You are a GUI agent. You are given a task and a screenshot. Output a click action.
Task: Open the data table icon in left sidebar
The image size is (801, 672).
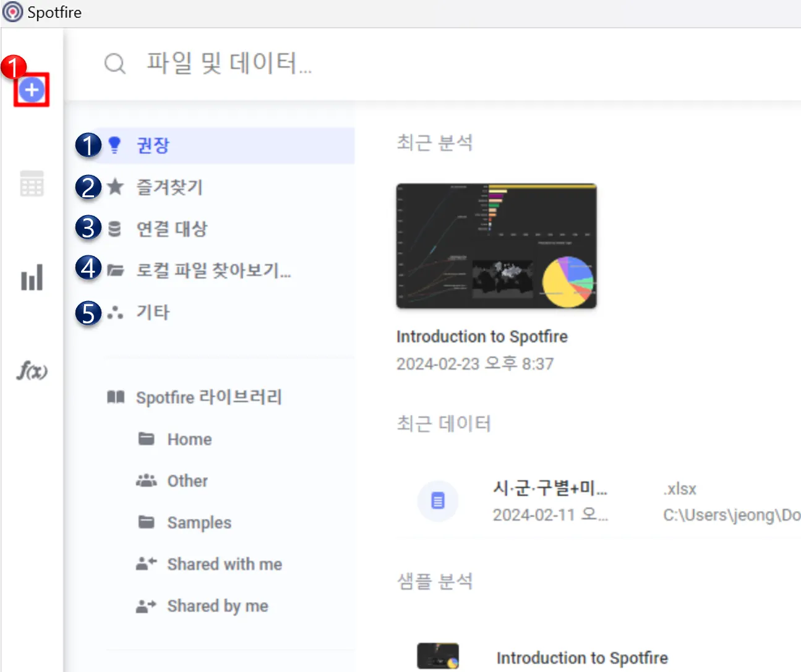click(x=32, y=184)
